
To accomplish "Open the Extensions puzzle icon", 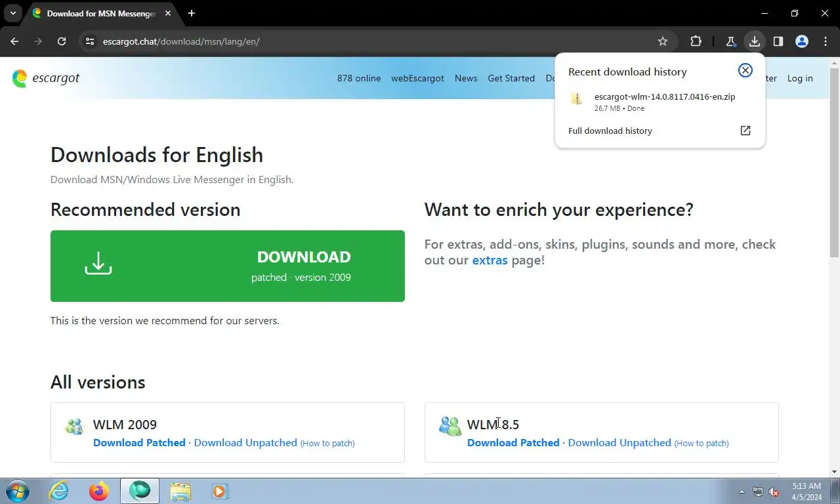I will 696,41.
